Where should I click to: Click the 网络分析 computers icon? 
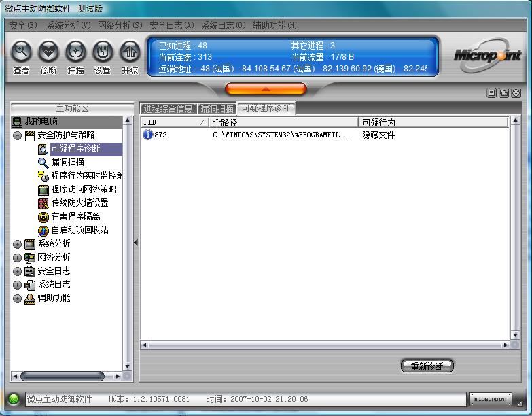click(30, 258)
